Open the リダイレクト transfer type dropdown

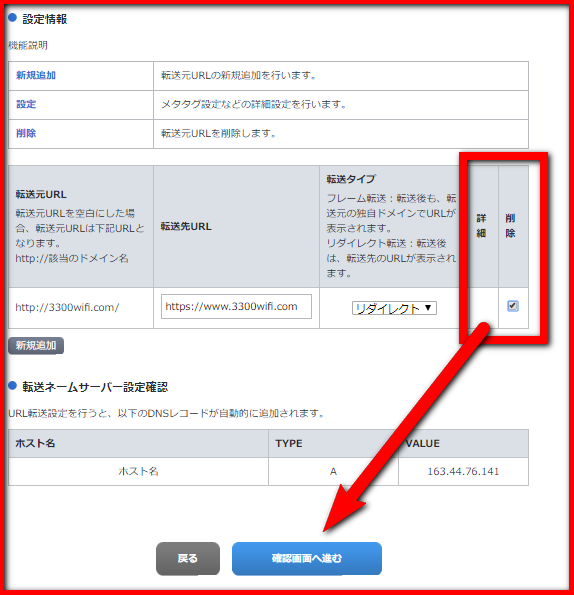(x=394, y=308)
